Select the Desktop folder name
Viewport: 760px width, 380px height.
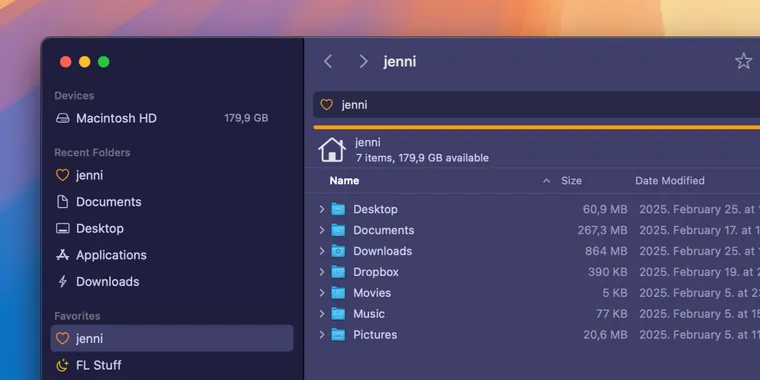click(375, 209)
